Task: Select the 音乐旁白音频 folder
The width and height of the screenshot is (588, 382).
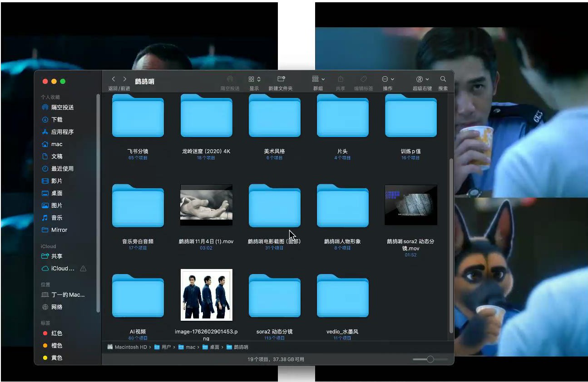Action: click(138, 206)
